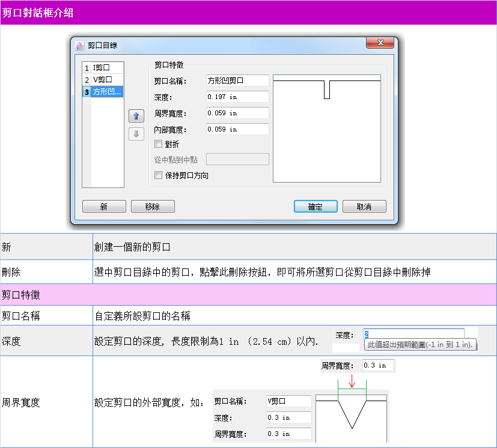Click the 深度 field showing 0.197 in

(237, 97)
